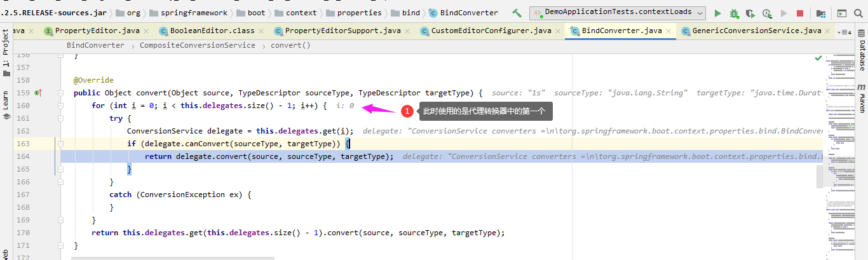Click the highlighted return statement on line 164
868x260 pixels.
click(x=269, y=156)
